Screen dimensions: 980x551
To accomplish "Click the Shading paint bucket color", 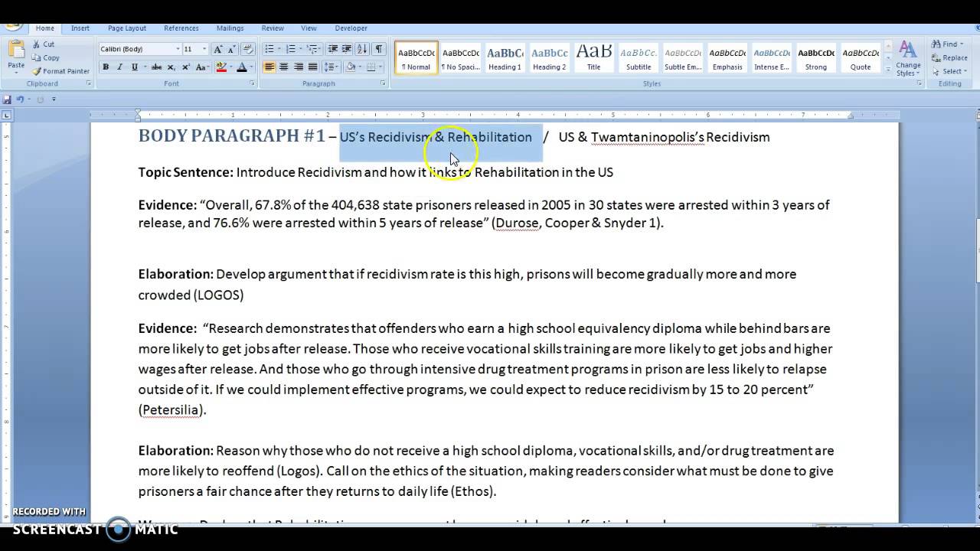I will click(351, 67).
